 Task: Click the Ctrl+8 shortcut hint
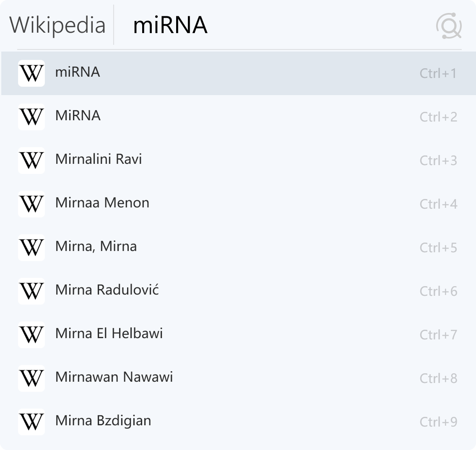tap(438, 378)
